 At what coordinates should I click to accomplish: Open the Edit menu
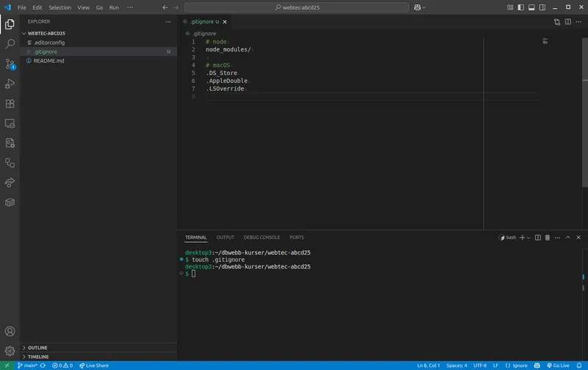37,7
